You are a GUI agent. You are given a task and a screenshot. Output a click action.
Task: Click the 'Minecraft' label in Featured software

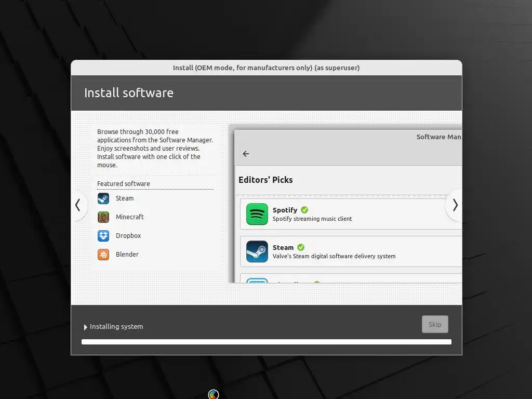click(129, 217)
